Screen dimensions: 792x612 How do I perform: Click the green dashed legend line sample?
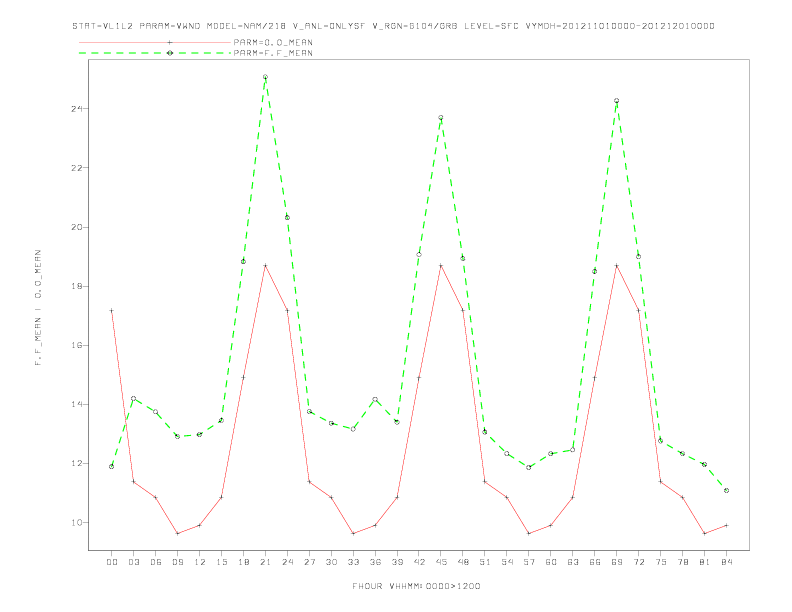pos(155,53)
